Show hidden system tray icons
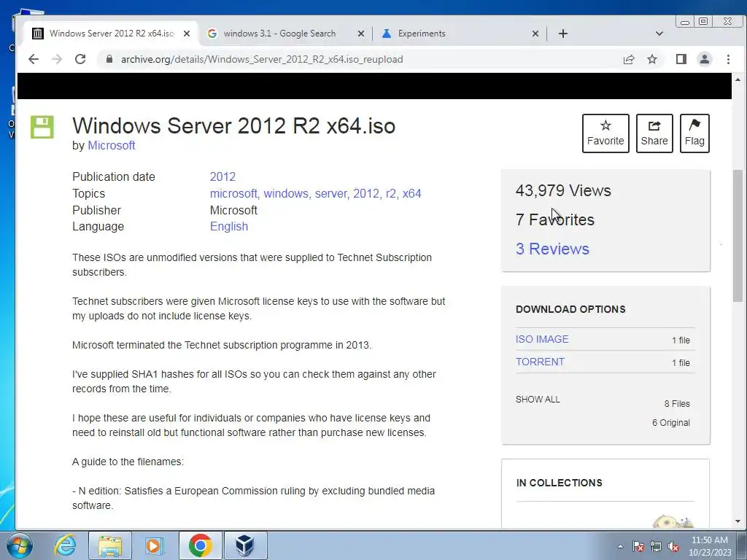Viewport: 747px width, 560px height. [620, 546]
